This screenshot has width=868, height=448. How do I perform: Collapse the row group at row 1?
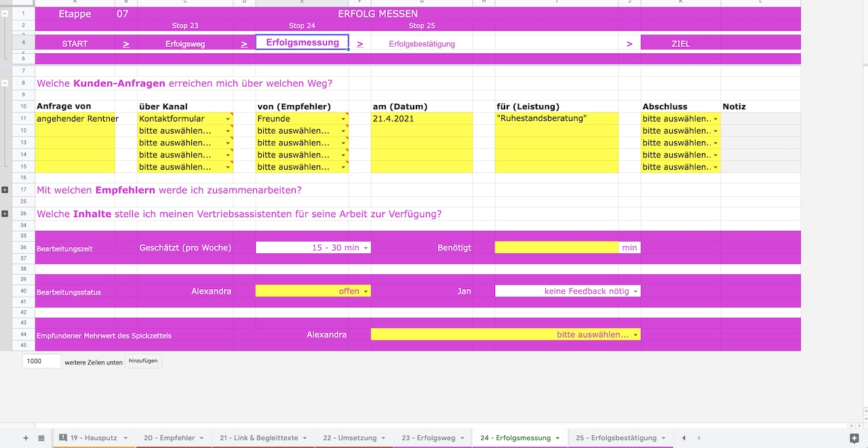click(5, 14)
